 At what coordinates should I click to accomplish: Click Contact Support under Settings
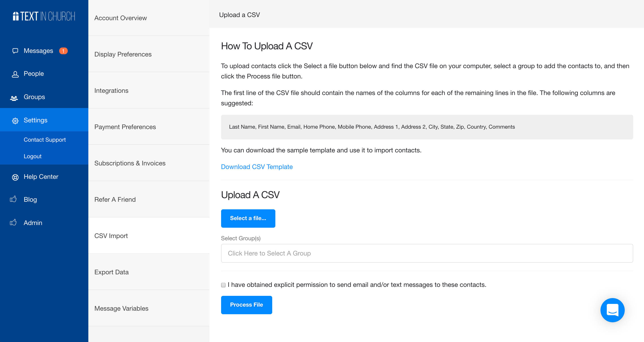point(45,140)
